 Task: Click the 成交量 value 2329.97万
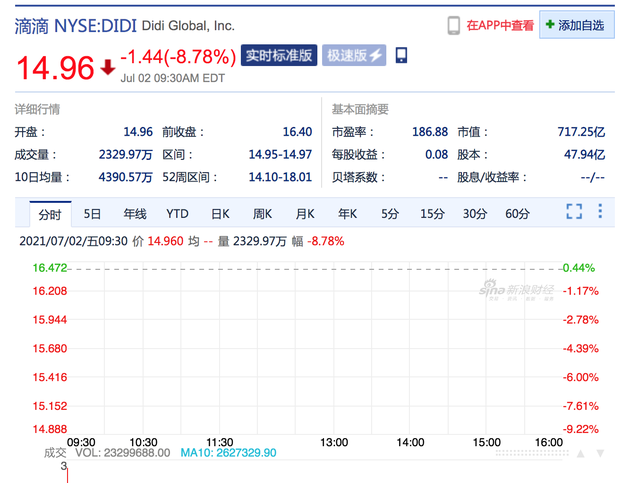coord(126,155)
